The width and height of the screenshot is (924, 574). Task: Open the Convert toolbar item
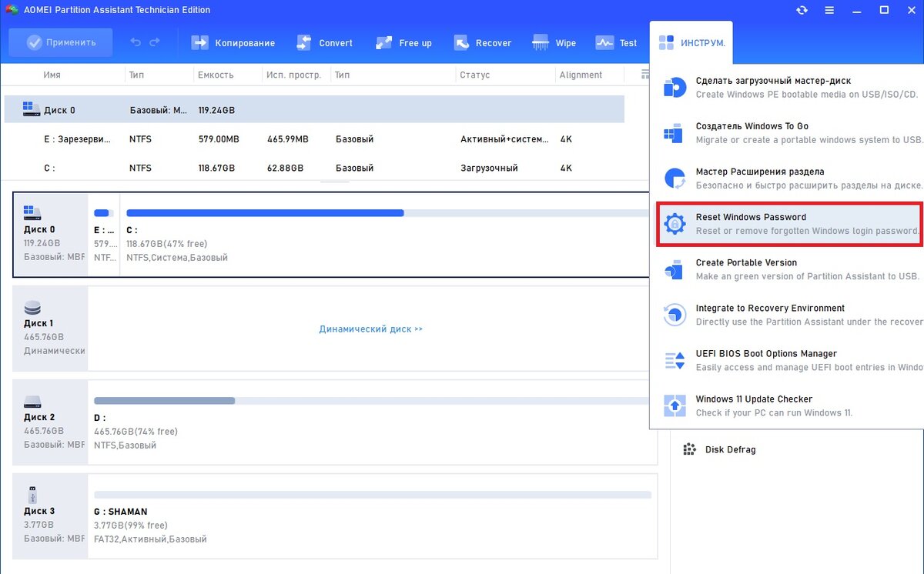tap(324, 43)
